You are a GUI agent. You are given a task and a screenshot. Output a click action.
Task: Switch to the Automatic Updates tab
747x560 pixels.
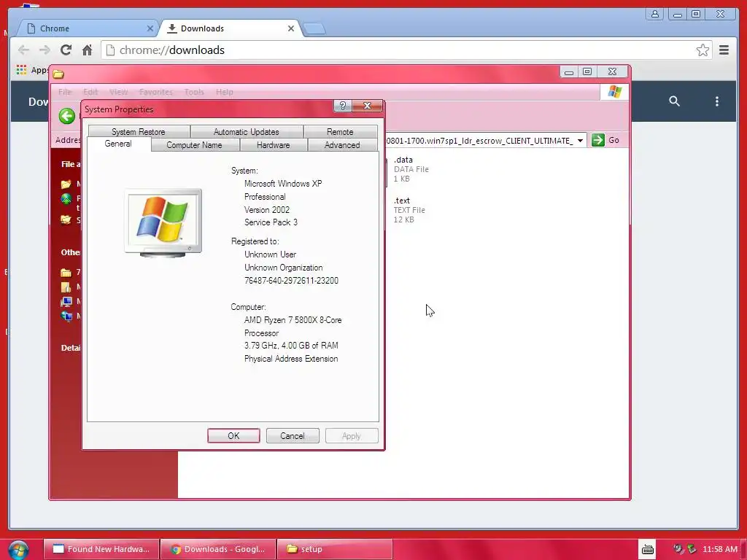[x=247, y=132]
